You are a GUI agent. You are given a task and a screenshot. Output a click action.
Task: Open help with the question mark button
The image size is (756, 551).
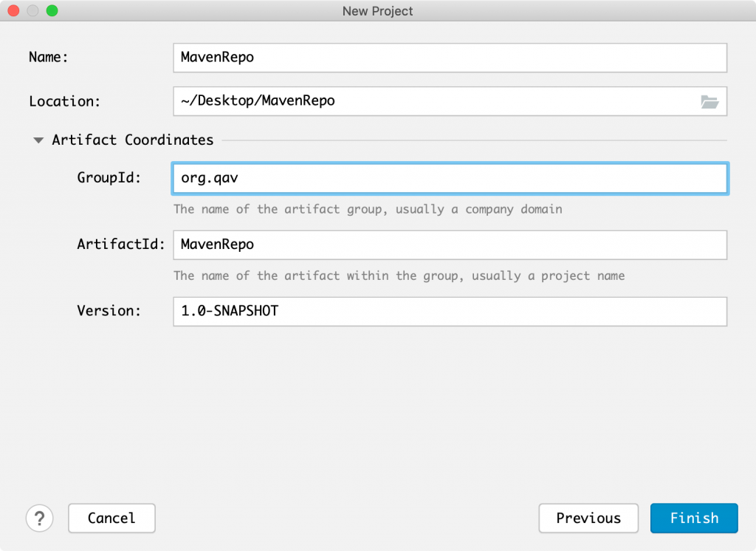pos(39,518)
